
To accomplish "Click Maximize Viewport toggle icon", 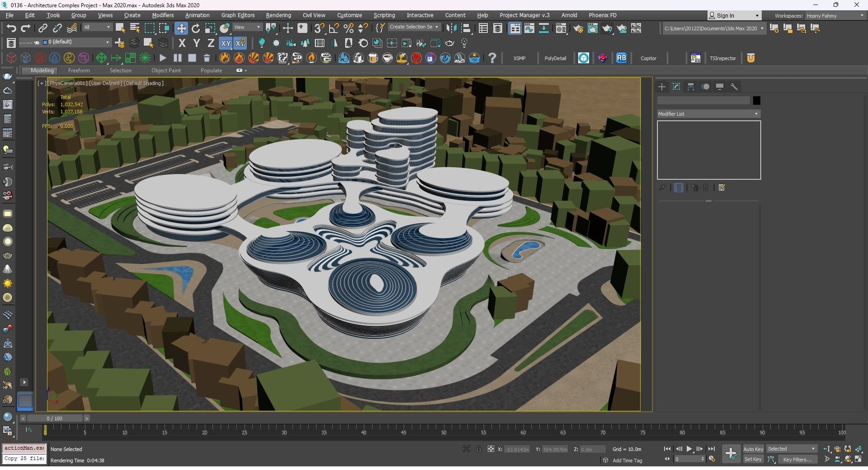I will [x=858, y=459].
